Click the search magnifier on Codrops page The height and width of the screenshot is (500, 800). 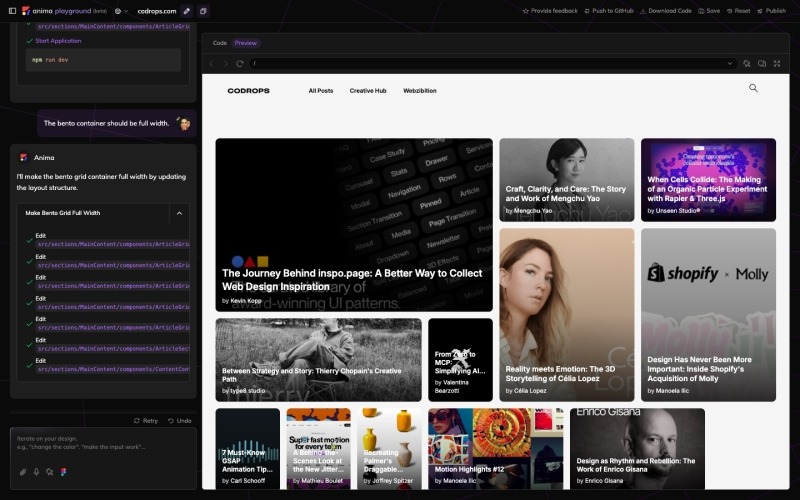tap(753, 88)
